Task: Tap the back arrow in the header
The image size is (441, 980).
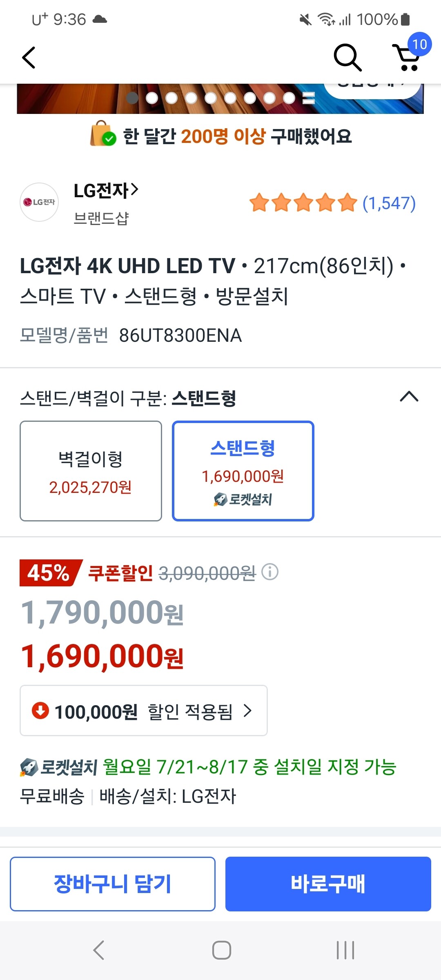Action: (29, 57)
